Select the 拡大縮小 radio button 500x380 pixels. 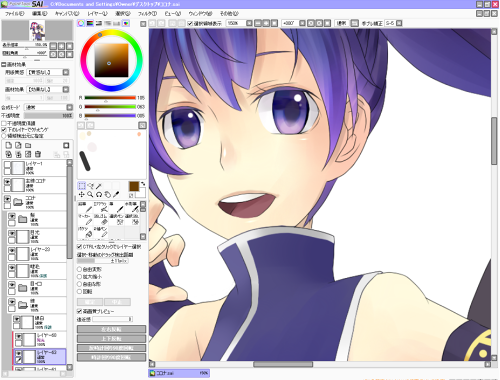tap(79, 277)
